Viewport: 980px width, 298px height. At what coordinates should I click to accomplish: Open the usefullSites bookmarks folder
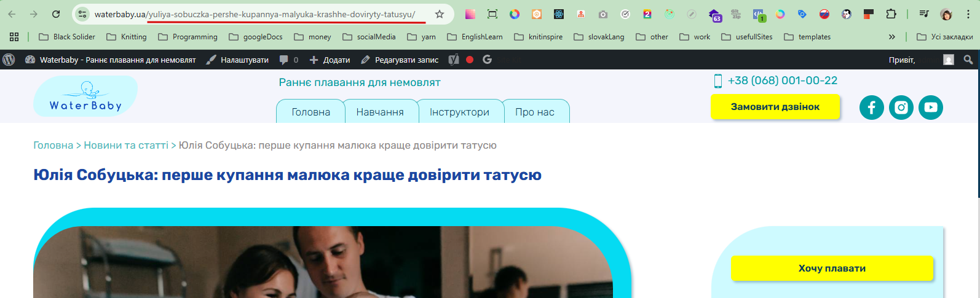pyautogui.click(x=747, y=37)
